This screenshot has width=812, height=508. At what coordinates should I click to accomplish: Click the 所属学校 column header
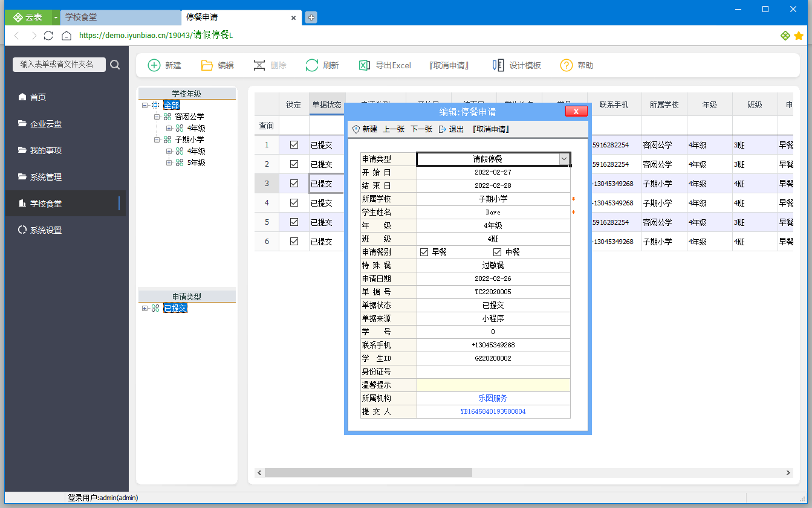tap(664, 104)
